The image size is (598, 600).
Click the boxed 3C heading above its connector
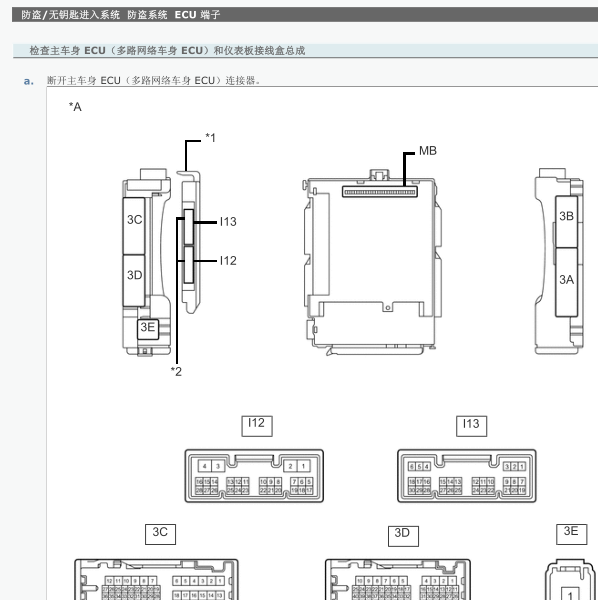[x=160, y=534]
